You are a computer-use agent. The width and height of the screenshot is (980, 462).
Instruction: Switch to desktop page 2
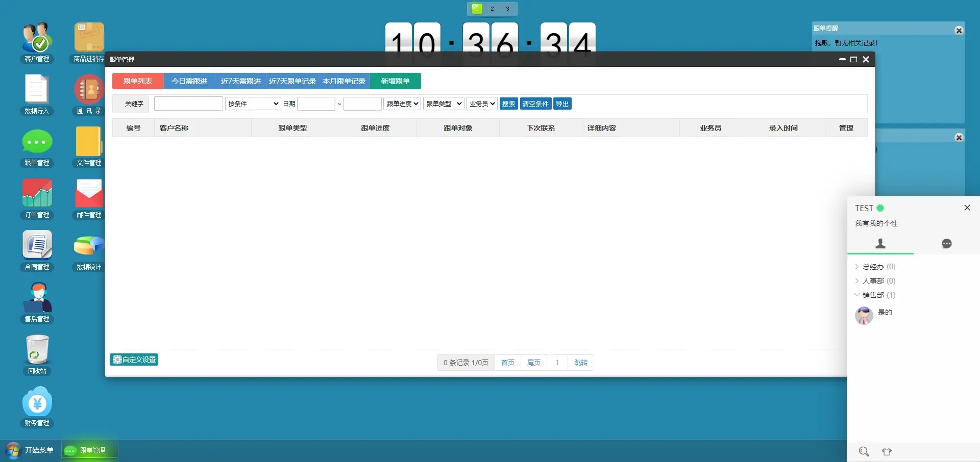click(x=492, y=9)
